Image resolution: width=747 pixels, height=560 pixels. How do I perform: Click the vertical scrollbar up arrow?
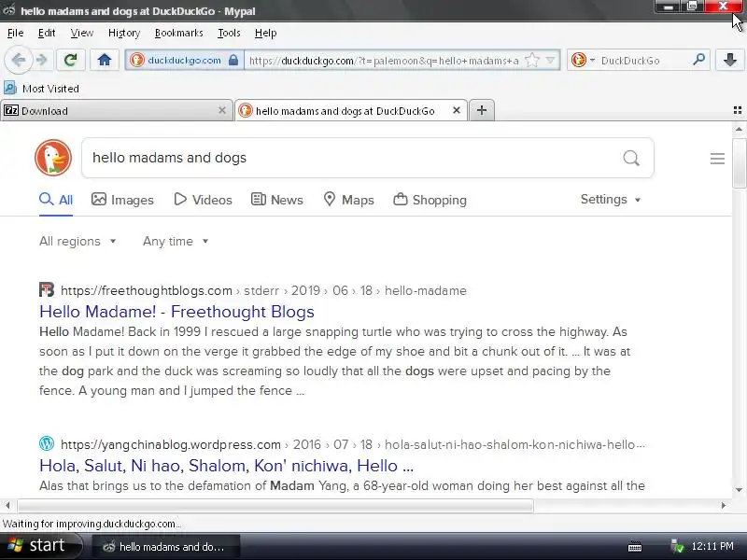(x=739, y=129)
